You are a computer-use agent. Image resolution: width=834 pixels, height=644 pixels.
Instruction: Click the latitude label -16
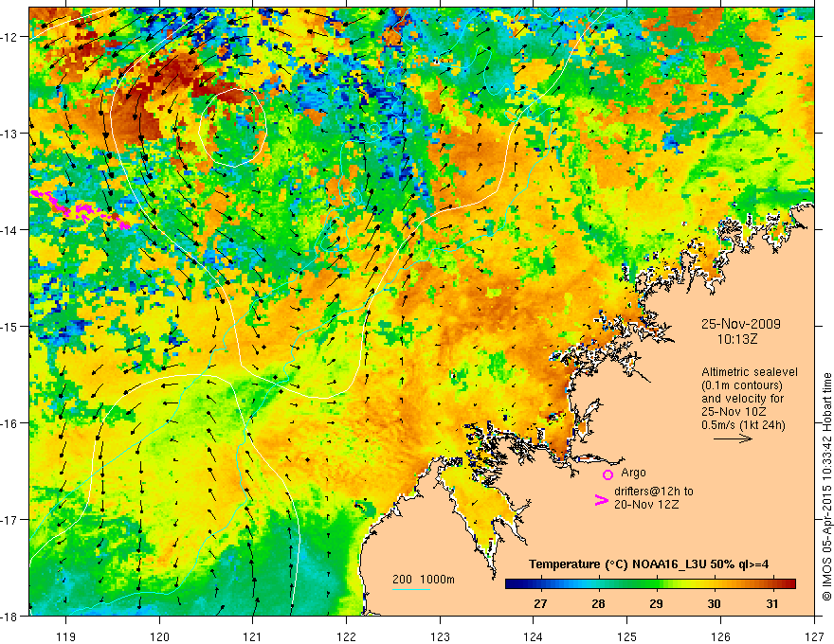coord(10,423)
